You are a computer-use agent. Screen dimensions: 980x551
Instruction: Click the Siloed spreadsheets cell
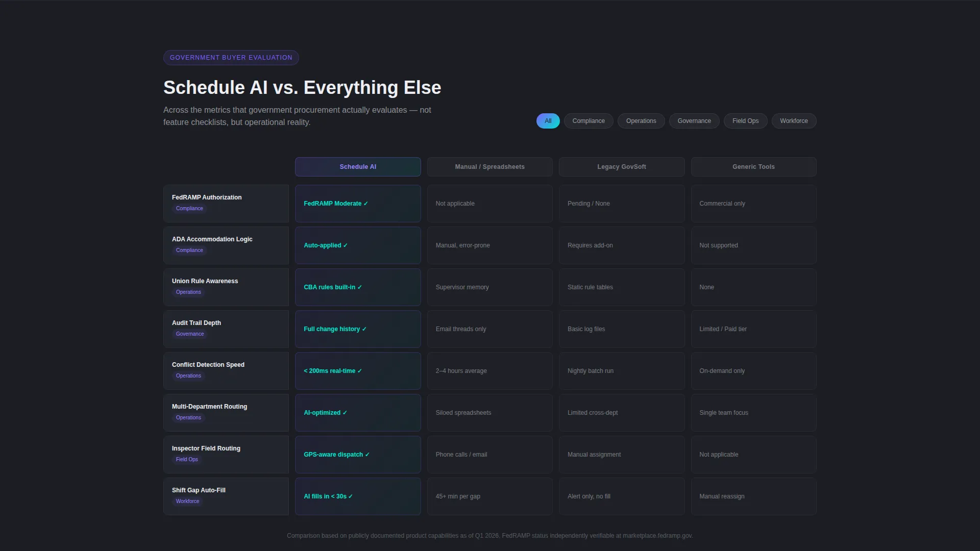coord(490,413)
